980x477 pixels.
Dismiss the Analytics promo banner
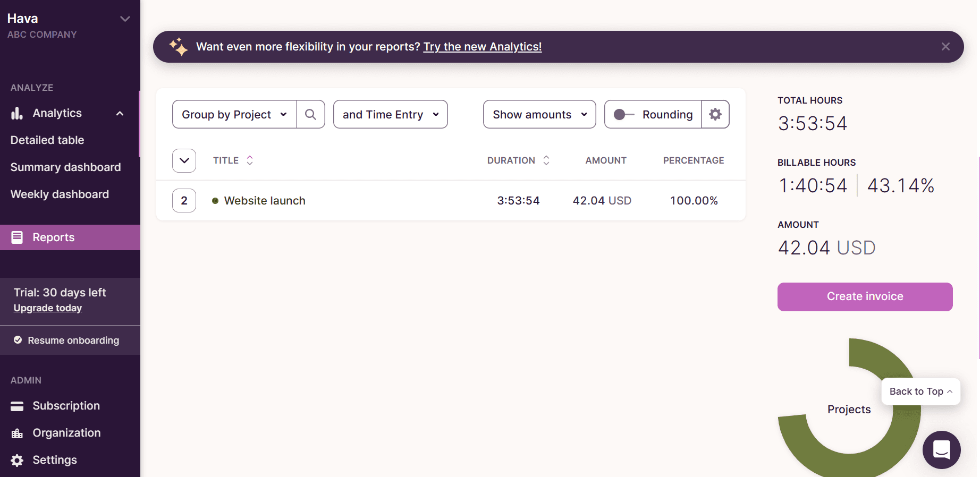tap(945, 47)
